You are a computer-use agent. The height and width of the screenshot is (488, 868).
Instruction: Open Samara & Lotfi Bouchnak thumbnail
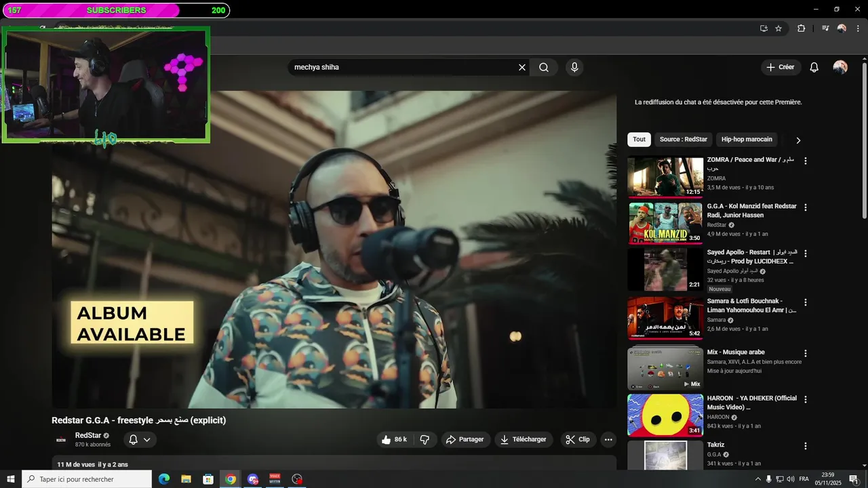pos(665,318)
